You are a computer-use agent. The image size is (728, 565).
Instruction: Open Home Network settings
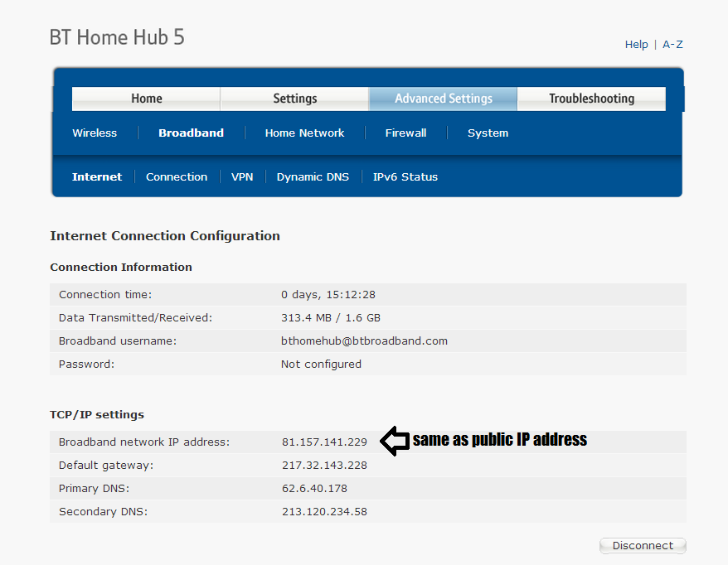pos(304,133)
